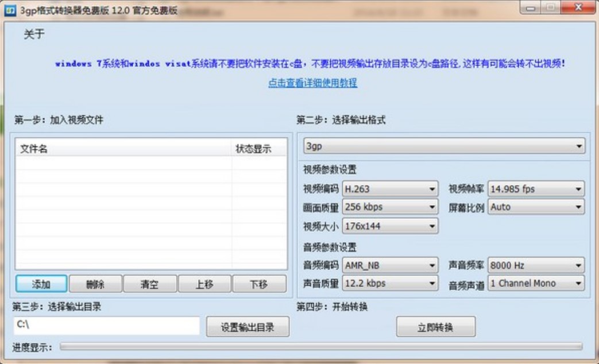This screenshot has width=599, height=364.
Task: Open the 屏幕比例 Auto dropdown
Action: pyautogui.click(x=536, y=207)
